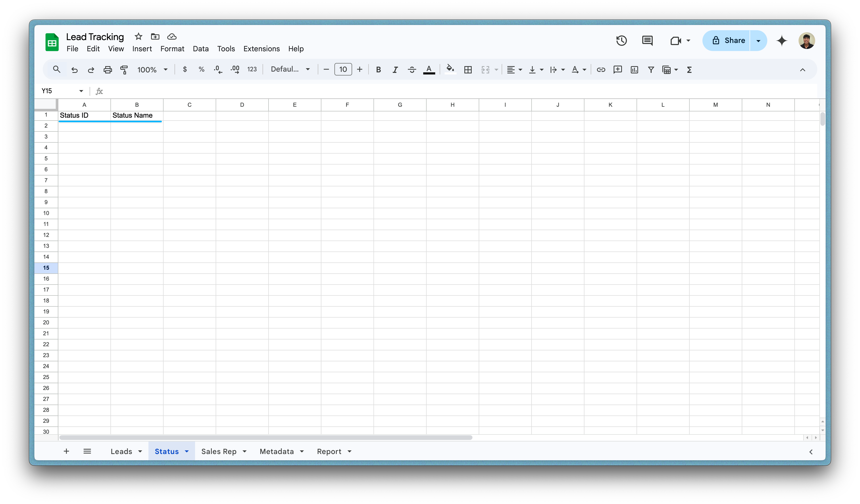Toggle strikethrough formatting
The height and width of the screenshot is (504, 860).
(x=412, y=70)
